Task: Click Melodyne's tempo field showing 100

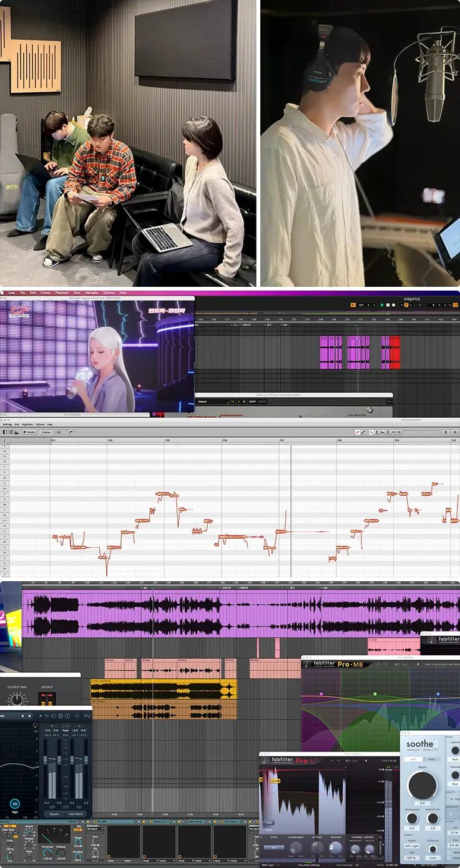Action: (x=62, y=432)
